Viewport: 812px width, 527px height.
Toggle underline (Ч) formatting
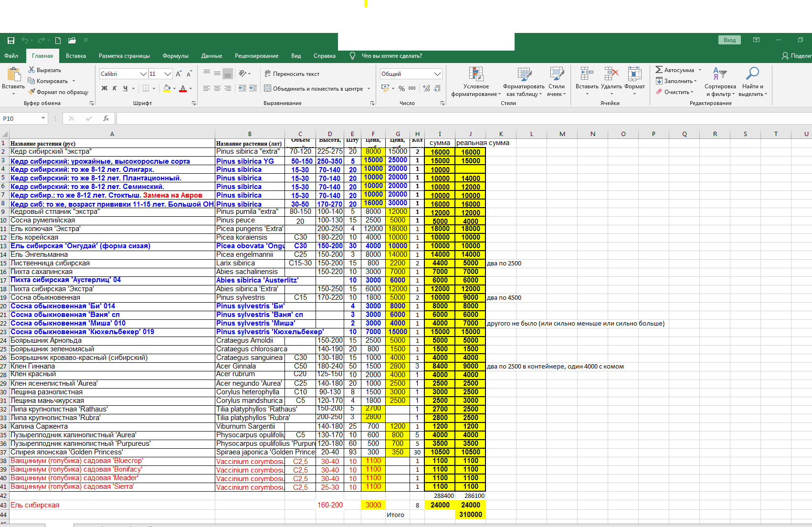125,88
